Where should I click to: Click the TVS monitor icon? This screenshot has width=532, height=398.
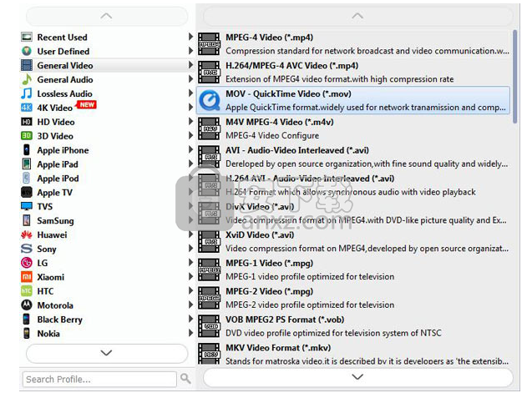(x=27, y=206)
